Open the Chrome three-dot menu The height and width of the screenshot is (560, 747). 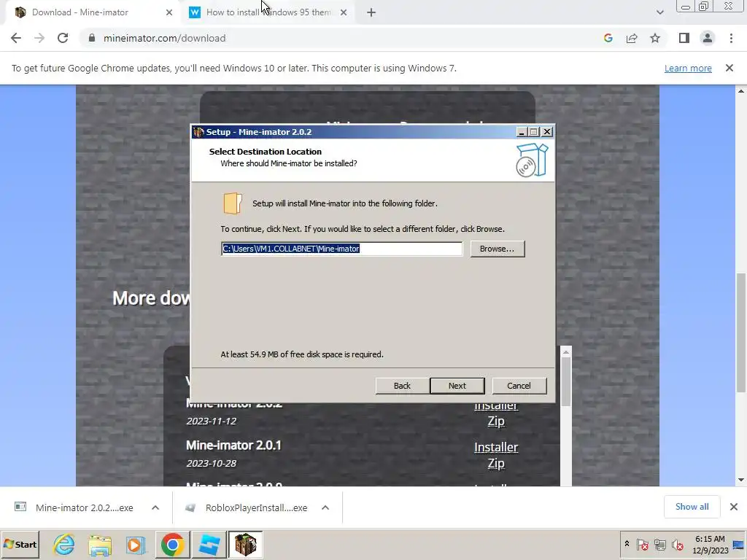click(x=731, y=38)
